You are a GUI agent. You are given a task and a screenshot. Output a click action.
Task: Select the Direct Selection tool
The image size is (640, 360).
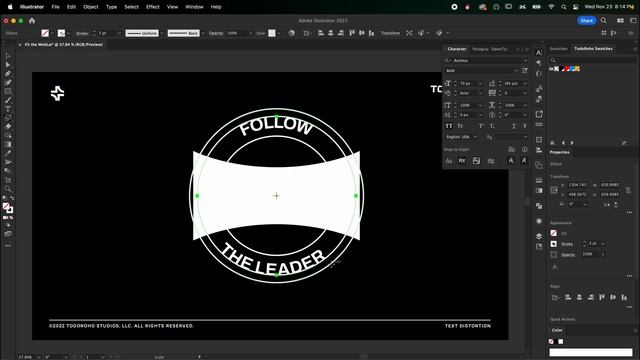[x=8, y=65]
